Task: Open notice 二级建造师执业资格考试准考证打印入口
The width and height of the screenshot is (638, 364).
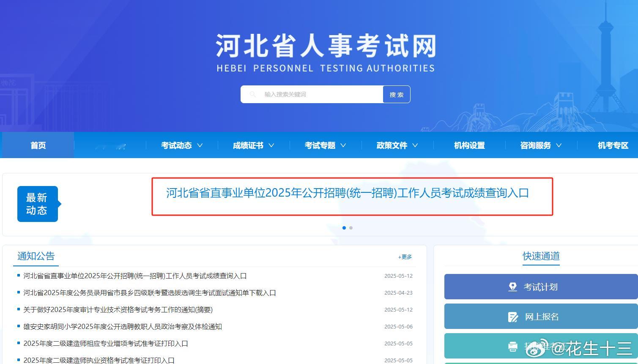Action: click(x=99, y=360)
